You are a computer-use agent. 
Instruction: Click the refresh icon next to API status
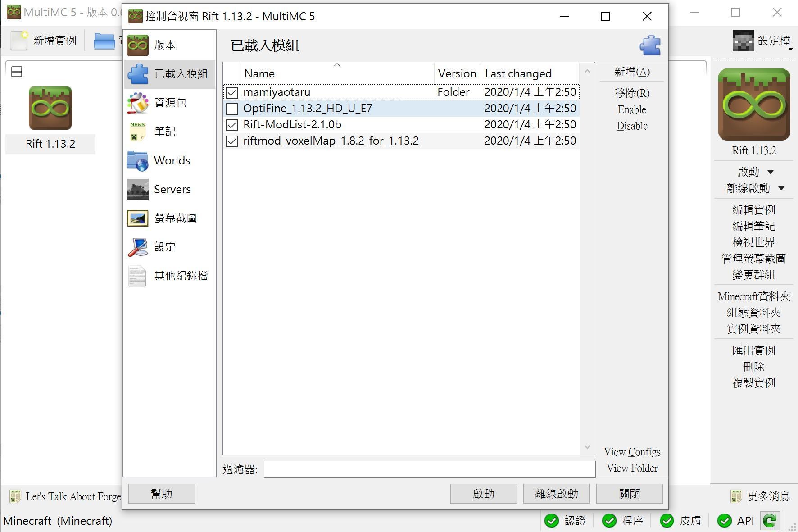coord(770,520)
